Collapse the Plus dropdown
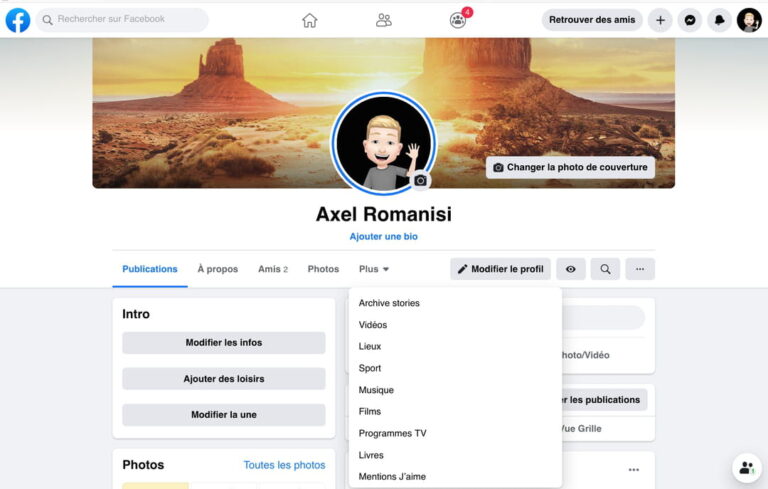This screenshot has height=489, width=768. pyautogui.click(x=374, y=269)
